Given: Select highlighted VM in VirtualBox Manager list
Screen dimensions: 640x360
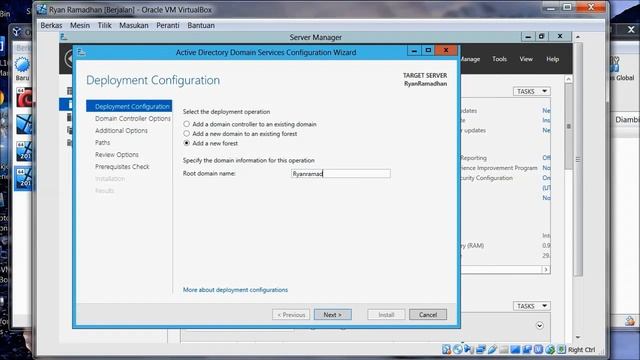Looking at the screenshot, I should (x=24, y=178).
